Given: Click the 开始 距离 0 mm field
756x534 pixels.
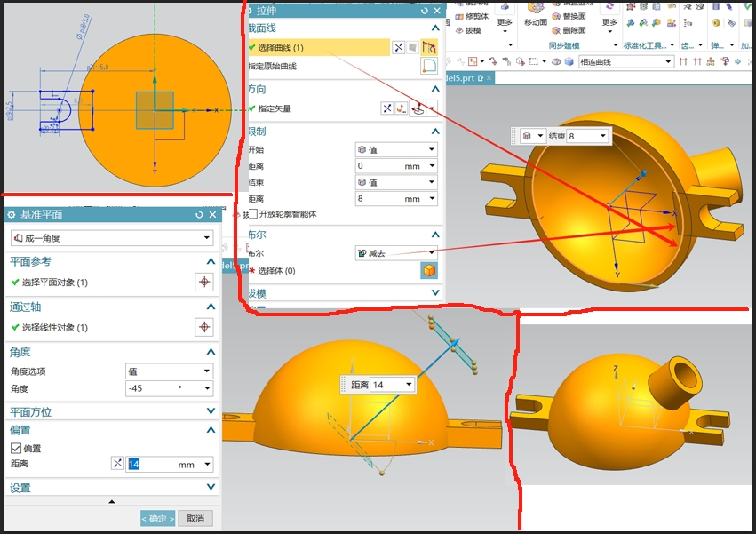Looking at the screenshot, I should [x=396, y=166].
